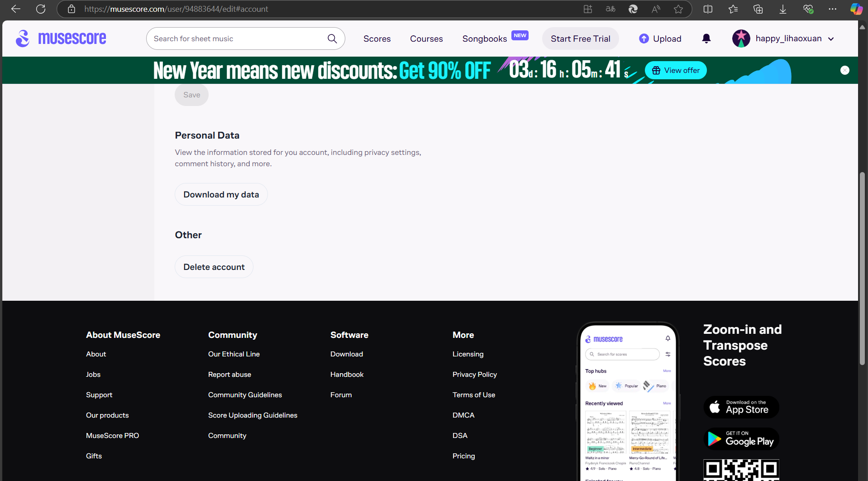Screen dimensions: 868x481
Task: Open favorites list icon
Action: tap(733, 9)
